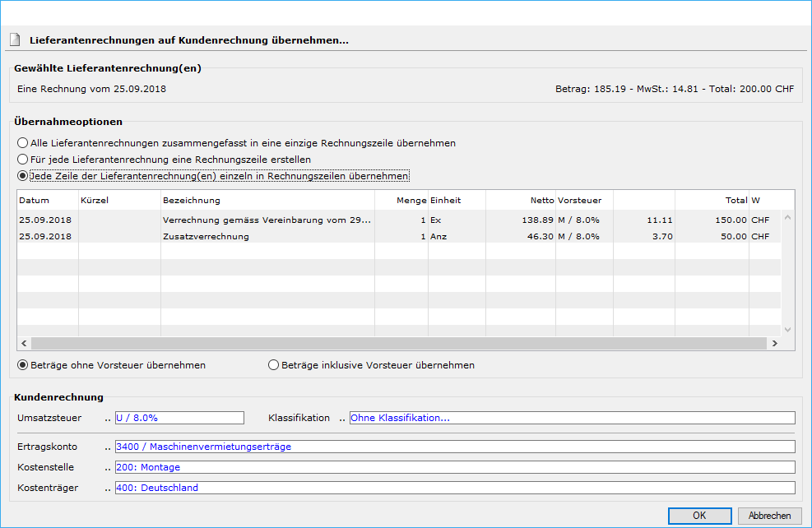Click the table's scroll up arrow

coord(787,218)
